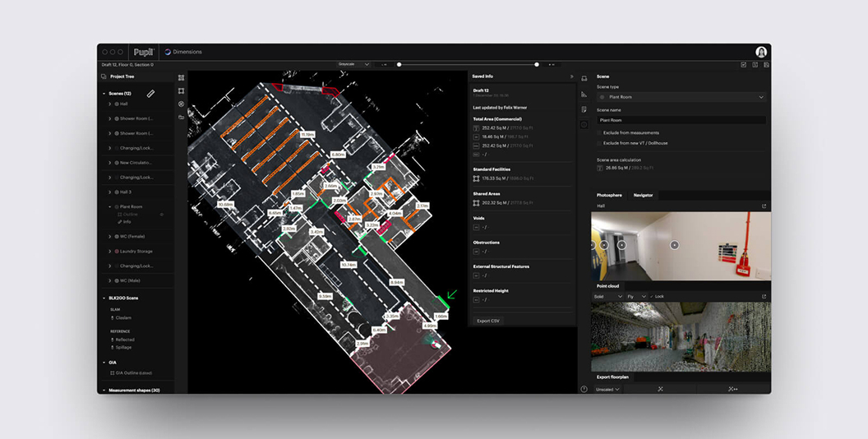
Task: Select the Photosphere tab
Action: click(609, 196)
